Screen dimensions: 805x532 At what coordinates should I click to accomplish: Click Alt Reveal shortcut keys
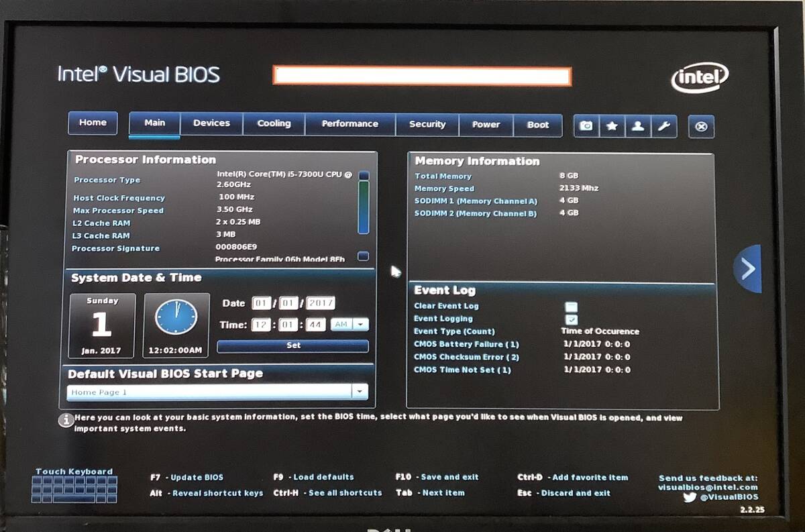click(x=206, y=493)
